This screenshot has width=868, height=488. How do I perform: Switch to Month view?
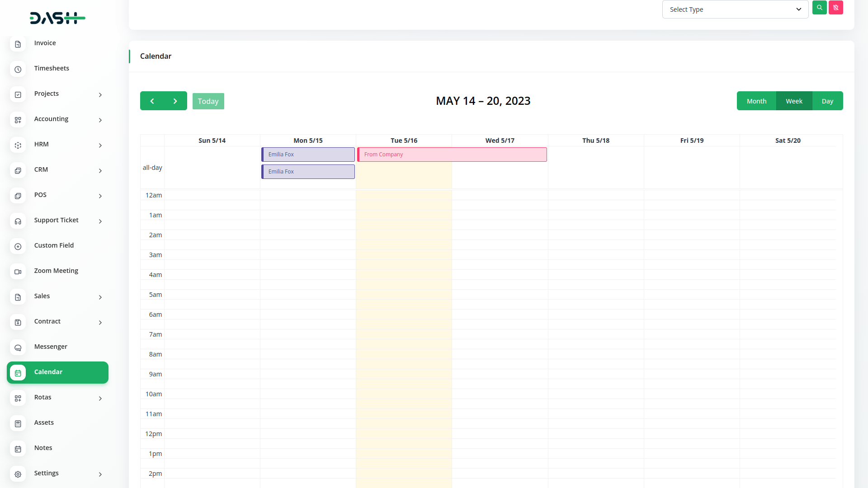pos(756,101)
